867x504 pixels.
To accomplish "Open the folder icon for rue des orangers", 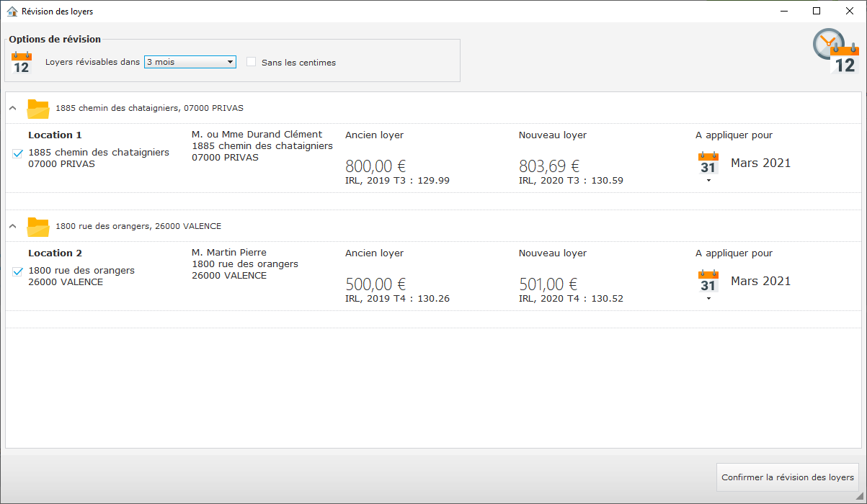I will [x=37, y=225].
